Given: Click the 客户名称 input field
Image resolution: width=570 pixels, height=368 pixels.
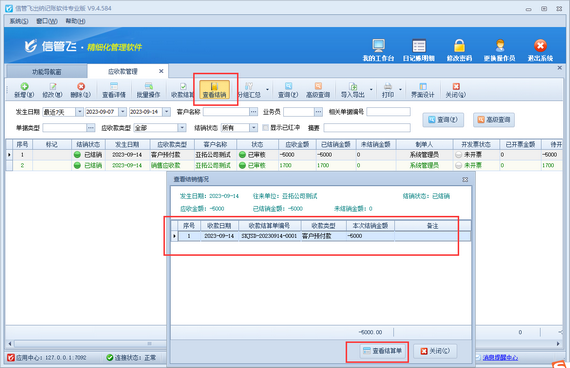Looking at the screenshot, I should (x=226, y=112).
